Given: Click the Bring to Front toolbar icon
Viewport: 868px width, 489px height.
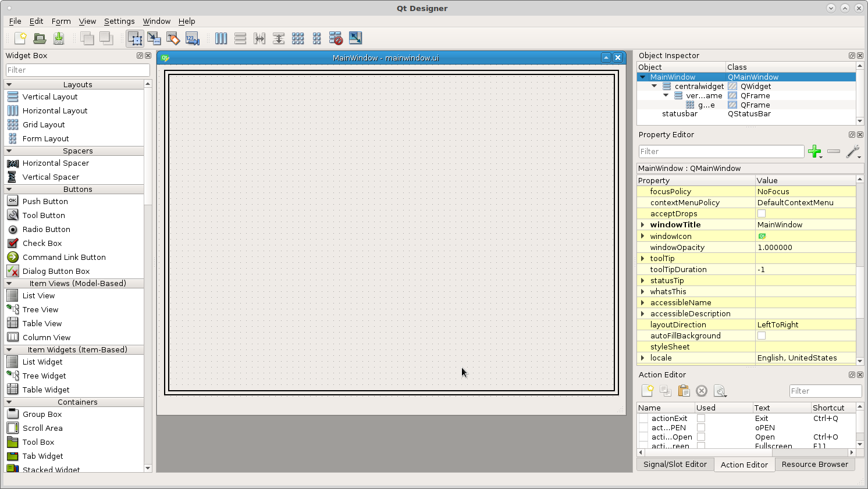Looking at the screenshot, I should tap(106, 38).
